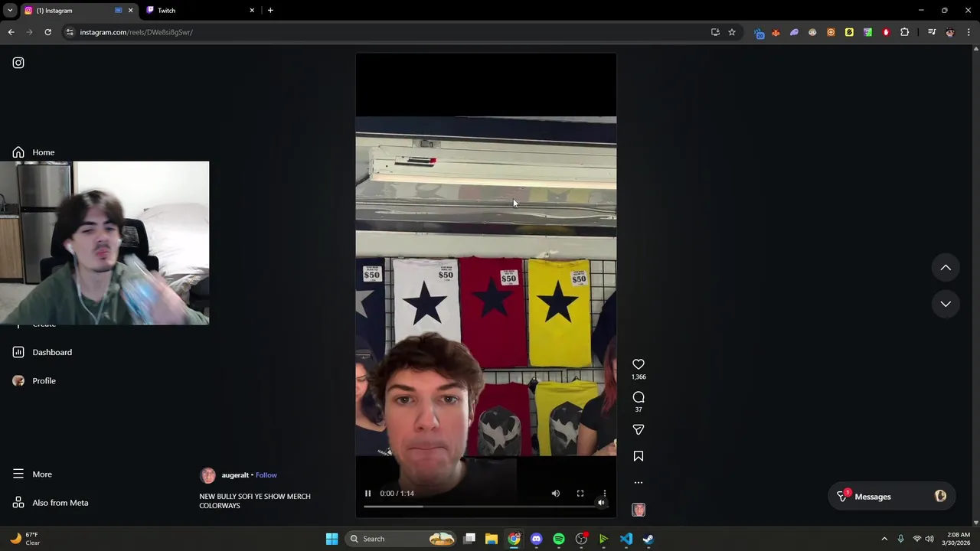Go to the next reel with the down arrow
980x551 pixels.
click(x=946, y=304)
